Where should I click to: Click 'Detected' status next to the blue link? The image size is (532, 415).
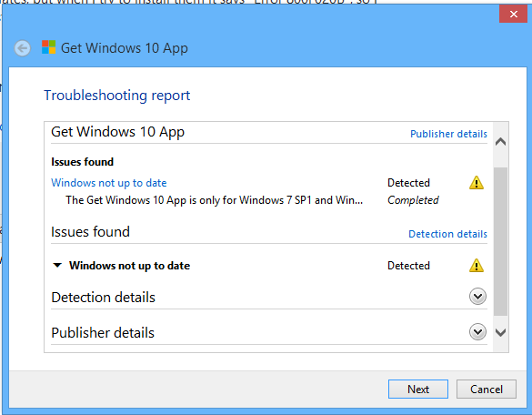point(408,183)
